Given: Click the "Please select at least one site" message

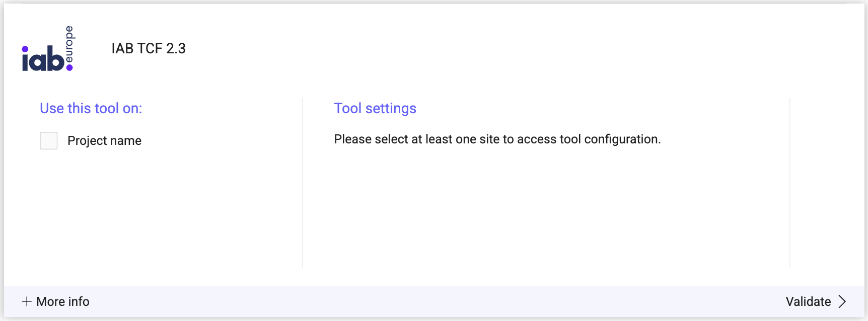Looking at the screenshot, I should tap(497, 139).
